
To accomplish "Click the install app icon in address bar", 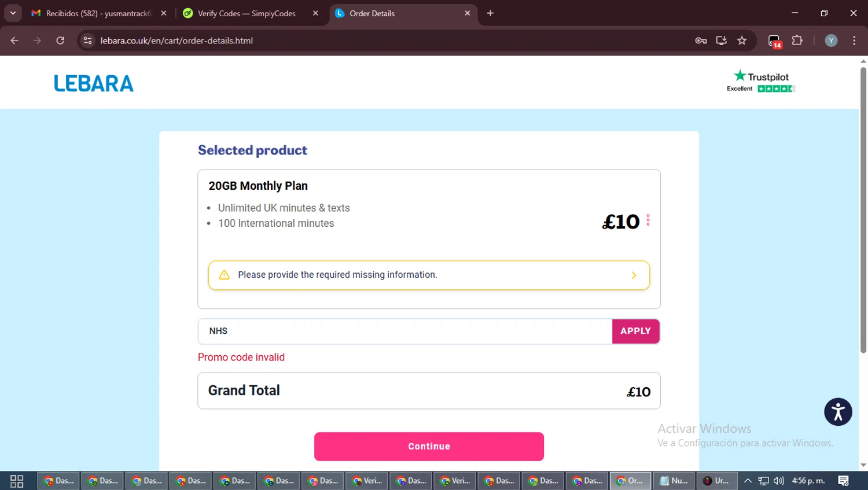I will 722,40.
